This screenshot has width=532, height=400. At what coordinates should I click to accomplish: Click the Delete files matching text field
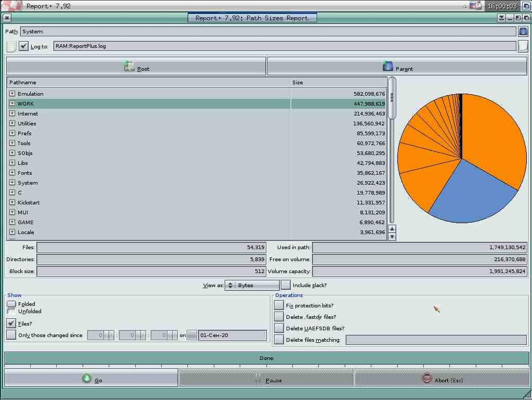[436, 340]
